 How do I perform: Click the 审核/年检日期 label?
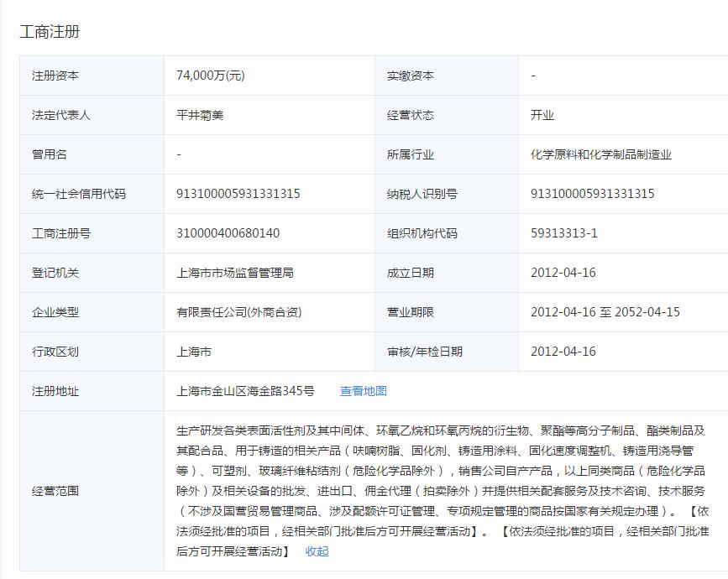[424, 352]
